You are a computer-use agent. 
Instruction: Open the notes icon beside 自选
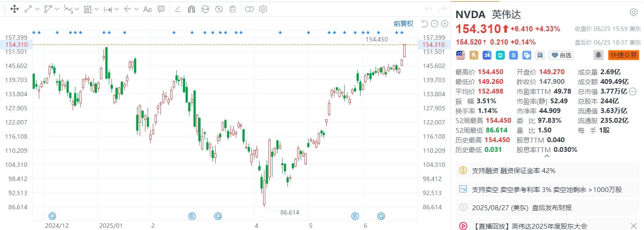pyautogui.click(x=540, y=55)
